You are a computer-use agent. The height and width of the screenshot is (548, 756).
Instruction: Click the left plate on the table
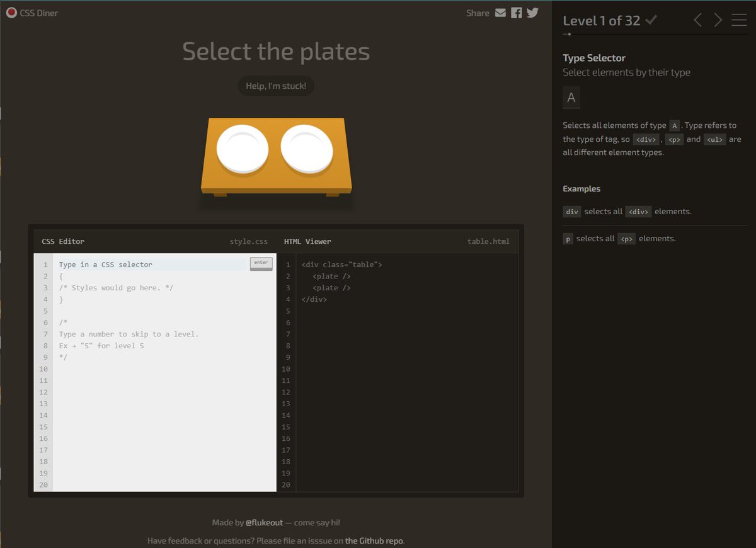(x=243, y=149)
